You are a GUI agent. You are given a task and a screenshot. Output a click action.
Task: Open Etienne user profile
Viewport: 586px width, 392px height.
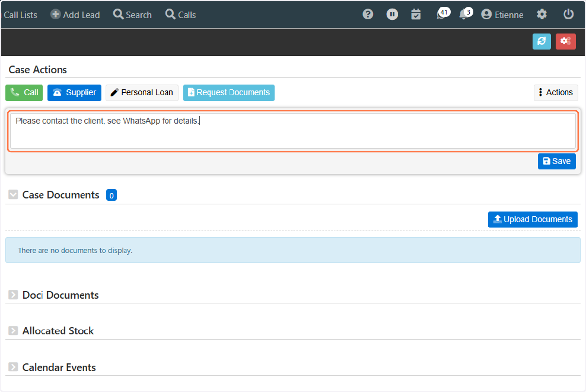[x=502, y=15]
